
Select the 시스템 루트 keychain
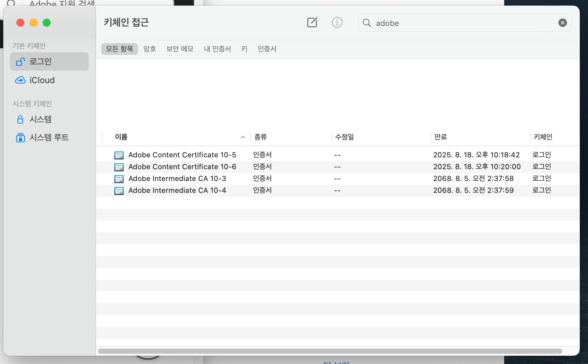(49, 137)
